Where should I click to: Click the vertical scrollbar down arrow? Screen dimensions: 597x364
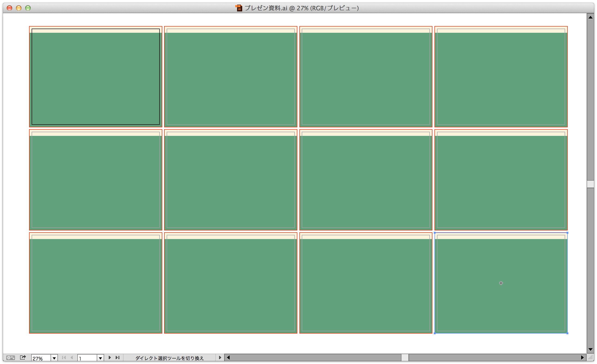click(x=591, y=349)
